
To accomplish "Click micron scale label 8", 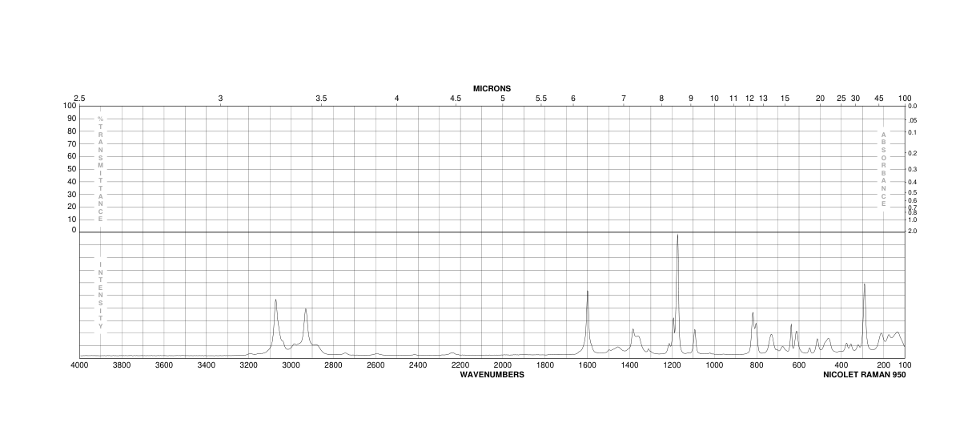I will 661,99.
